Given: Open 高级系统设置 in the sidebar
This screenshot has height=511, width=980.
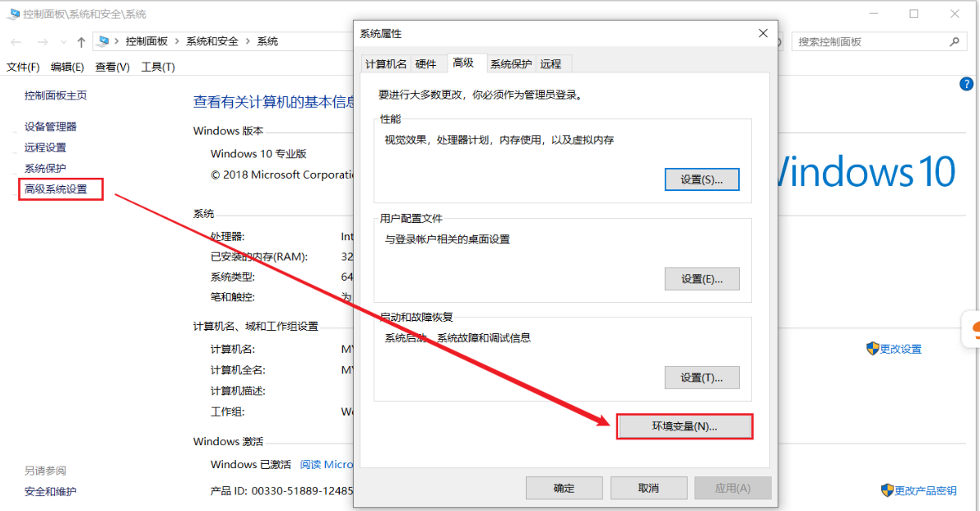Looking at the screenshot, I should [56, 188].
